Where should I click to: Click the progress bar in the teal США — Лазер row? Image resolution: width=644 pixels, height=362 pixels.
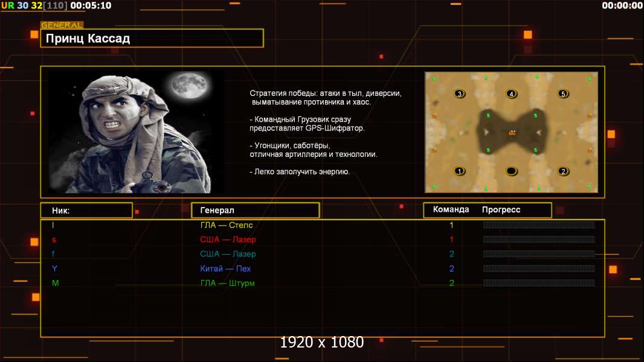[x=539, y=254]
